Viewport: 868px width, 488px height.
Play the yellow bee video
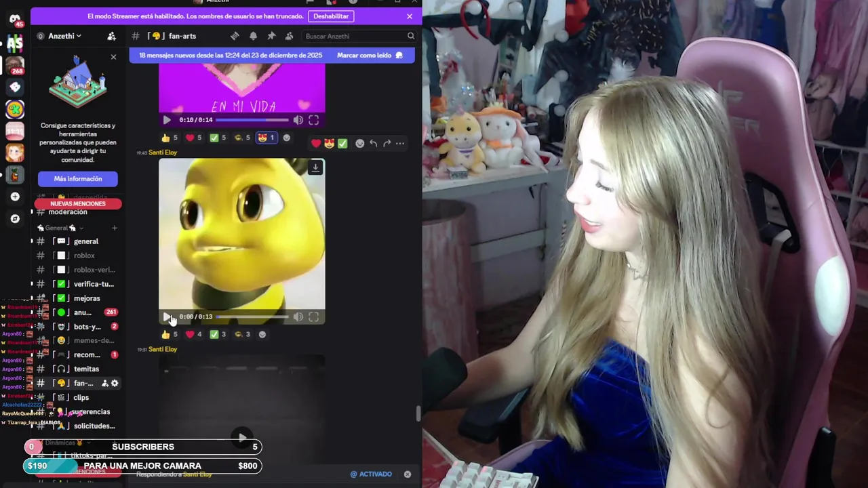tap(167, 317)
